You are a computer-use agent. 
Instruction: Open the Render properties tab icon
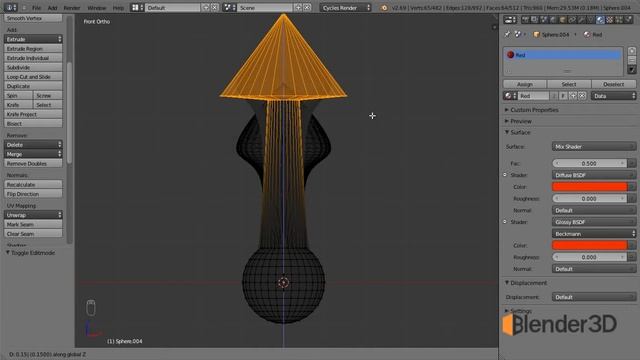[x=525, y=19]
